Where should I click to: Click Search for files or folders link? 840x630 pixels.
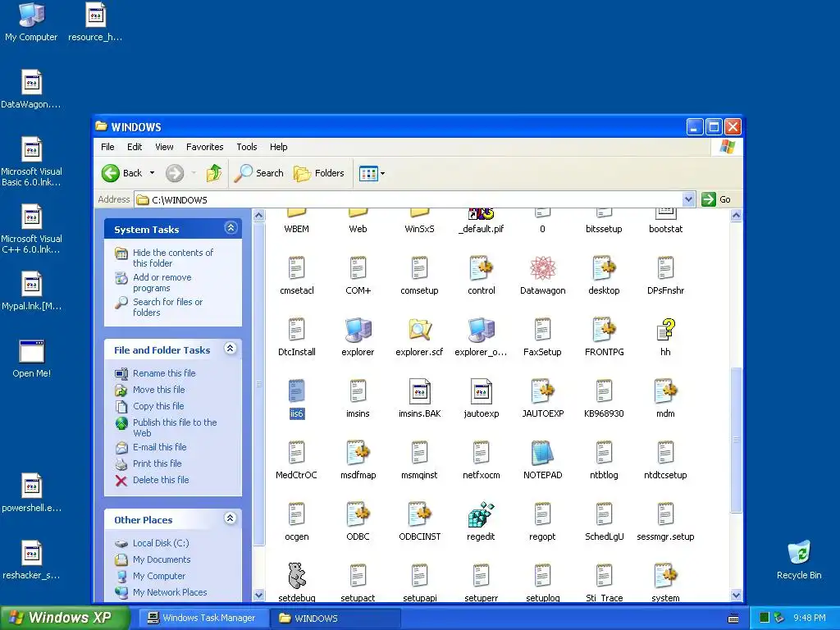pyautogui.click(x=167, y=307)
